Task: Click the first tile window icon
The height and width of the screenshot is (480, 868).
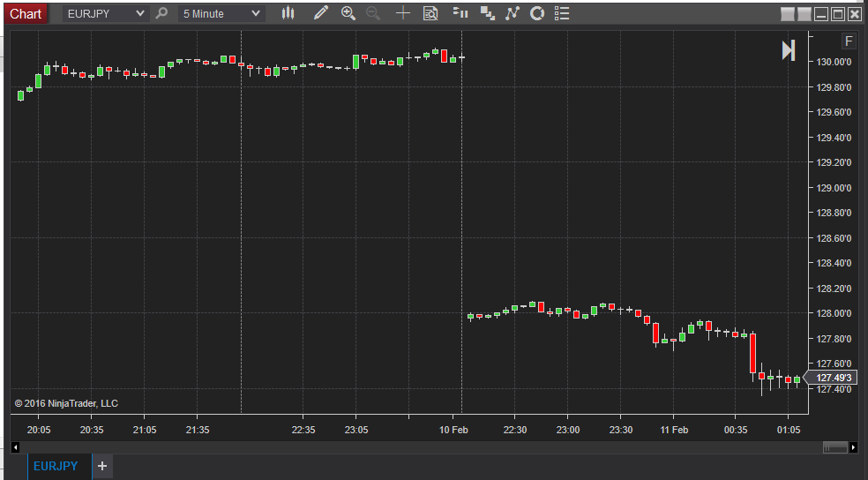Action: tap(787, 14)
